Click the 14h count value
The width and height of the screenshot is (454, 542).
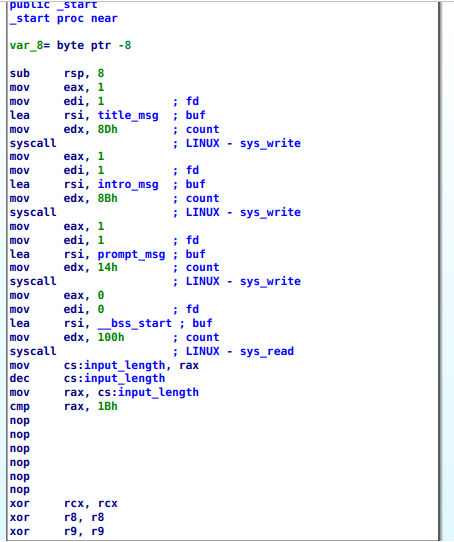[x=108, y=268]
